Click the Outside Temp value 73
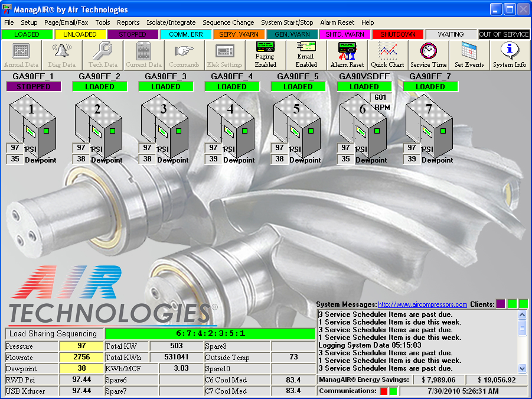This screenshot has width=532, height=399. pyautogui.click(x=293, y=357)
